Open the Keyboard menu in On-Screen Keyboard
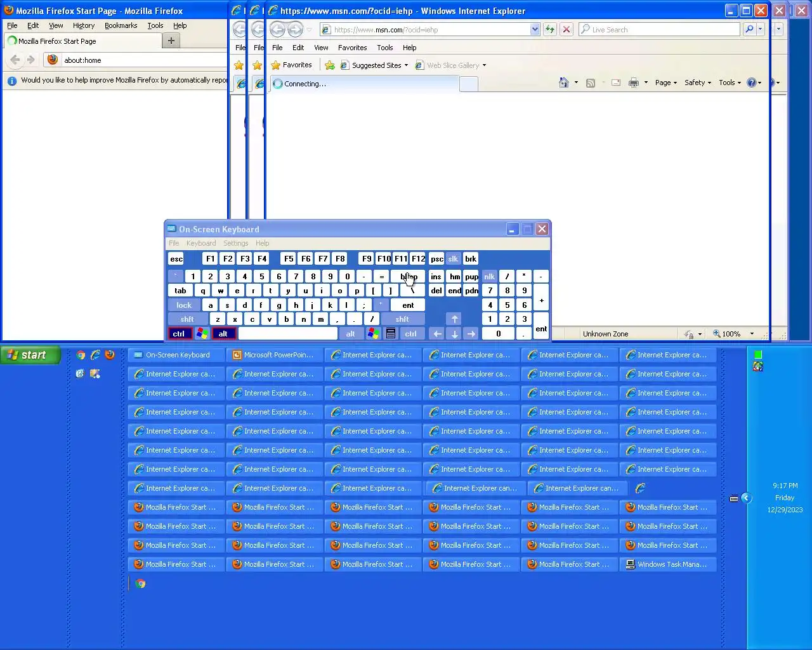The height and width of the screenshot is (650, 812). coord(201,243)
